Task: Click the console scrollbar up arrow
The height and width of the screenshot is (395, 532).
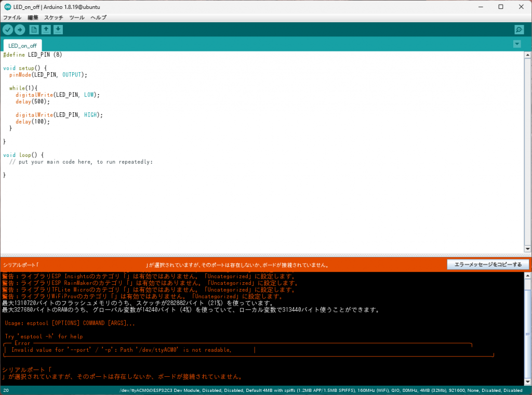Action: tap(528, 276)
